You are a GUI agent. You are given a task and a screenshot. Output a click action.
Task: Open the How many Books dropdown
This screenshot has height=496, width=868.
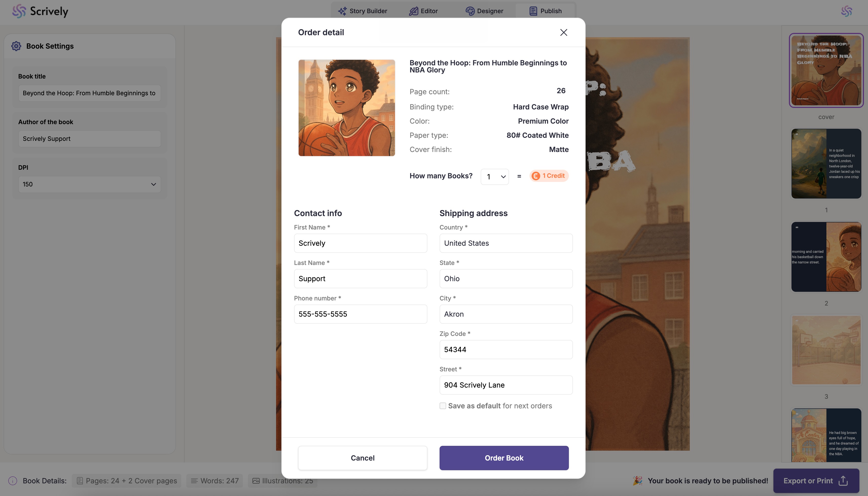click(x=495, y=177)
